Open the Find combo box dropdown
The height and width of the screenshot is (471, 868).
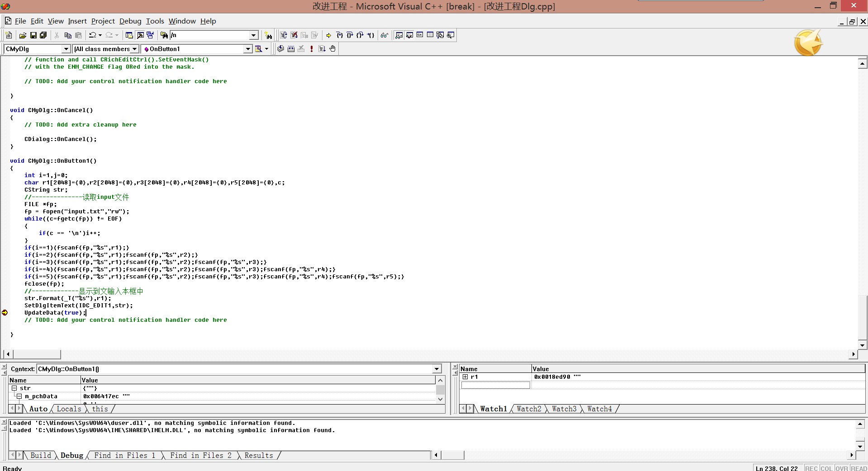254,35
